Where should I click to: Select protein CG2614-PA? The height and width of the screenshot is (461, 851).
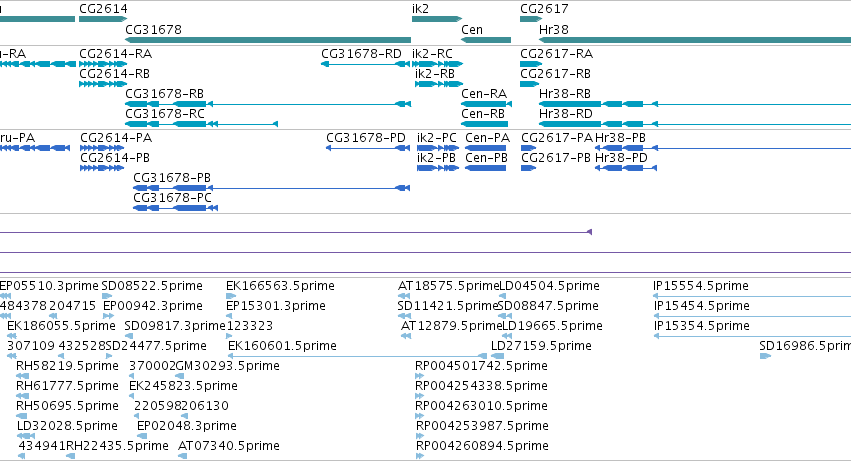[116, 138]
